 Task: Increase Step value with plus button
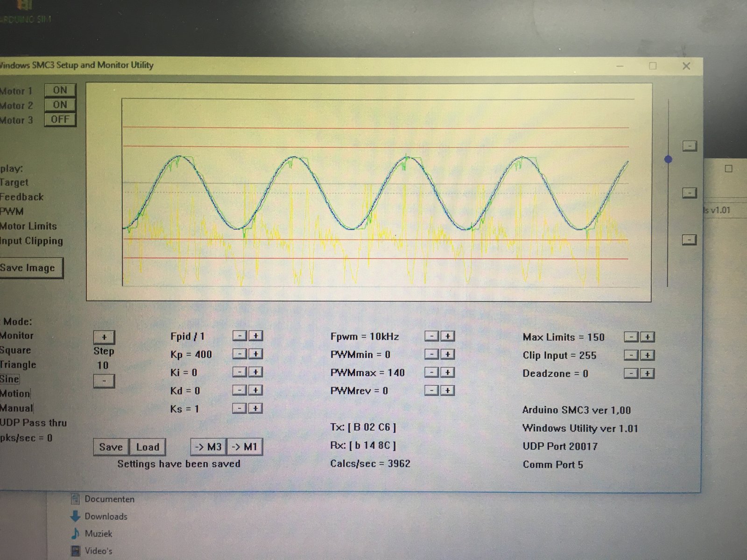[104, 337]
